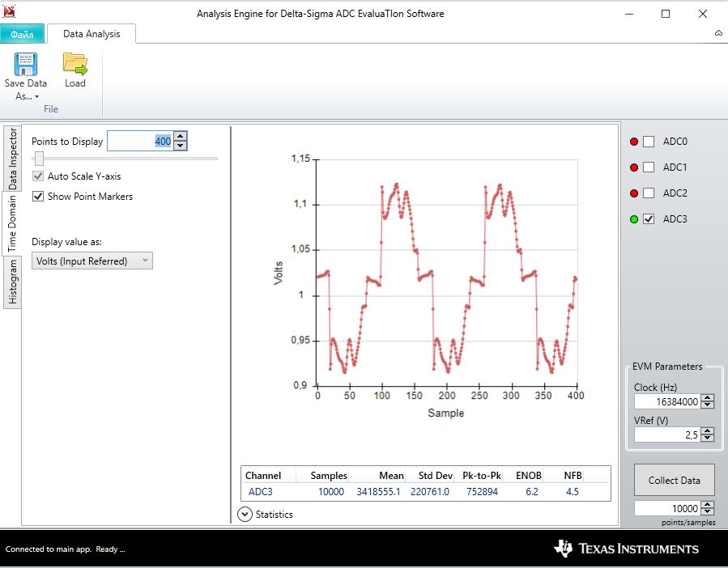The height and width of the screenshot is (568, 728).
Task: Click the Save Data As floppy icon
Action: [x=26, y=64]
